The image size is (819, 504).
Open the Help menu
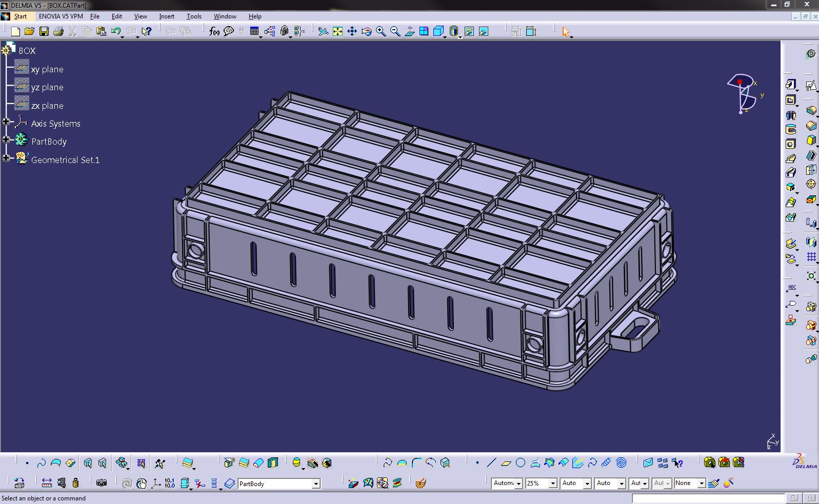[x=255, y=16]
